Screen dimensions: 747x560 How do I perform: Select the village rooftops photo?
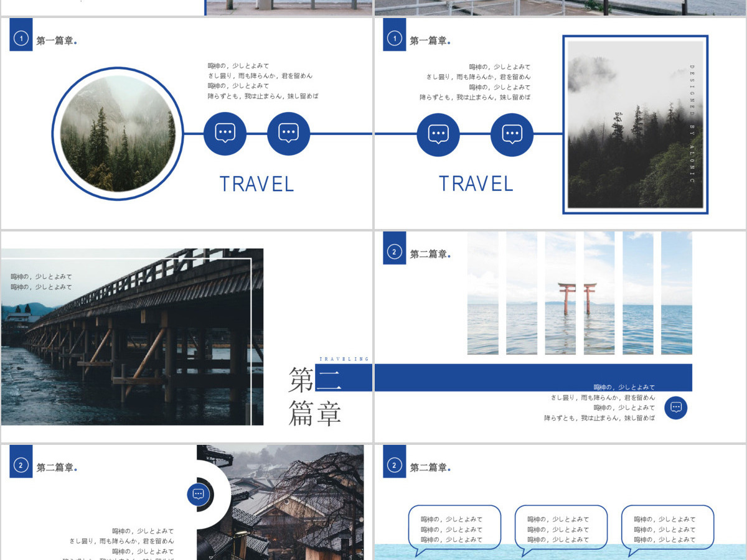280,502
